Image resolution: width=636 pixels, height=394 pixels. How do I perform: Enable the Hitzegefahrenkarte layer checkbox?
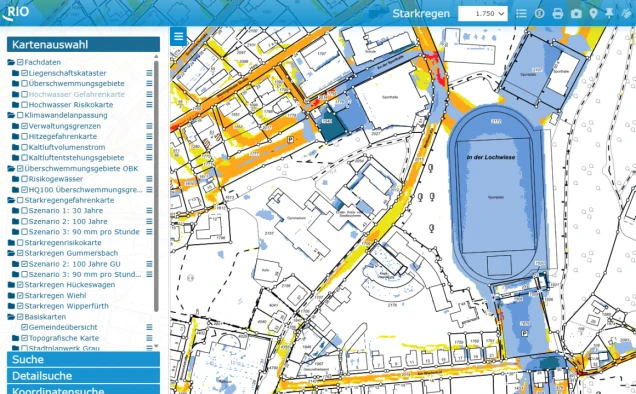(24, 136)
